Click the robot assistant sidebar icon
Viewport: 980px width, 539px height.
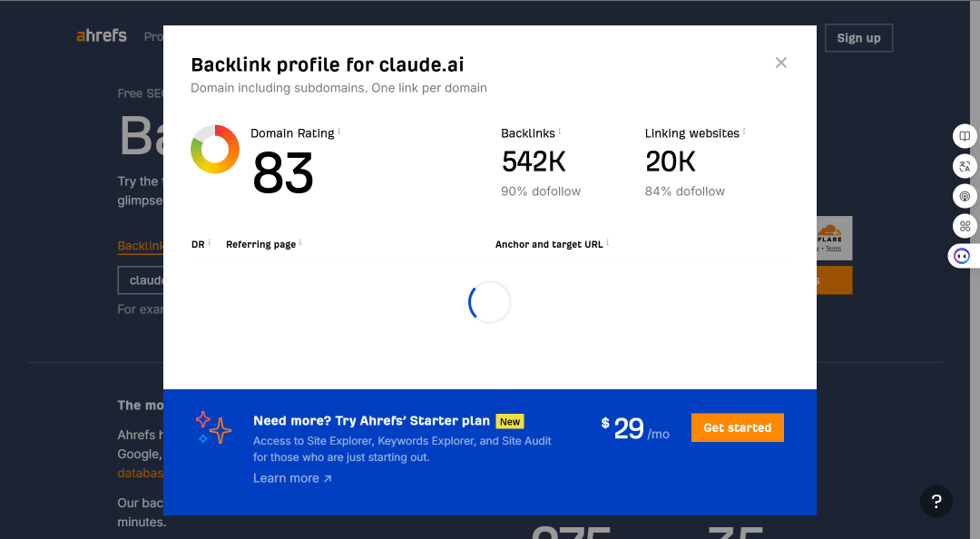click(x=962, y=257)
